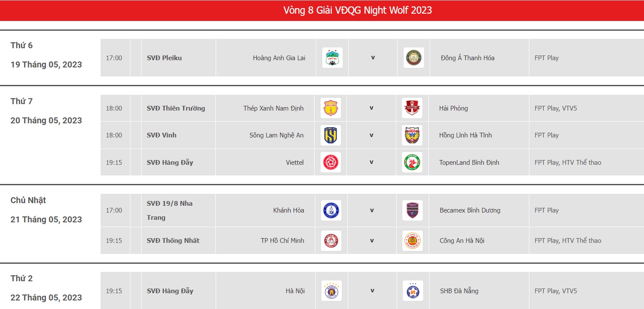Screen dimensions: 644x309
Task: Open the TP Hồ Chí Minh club logo
Action: pyautogui.click(x=331, y=241)
